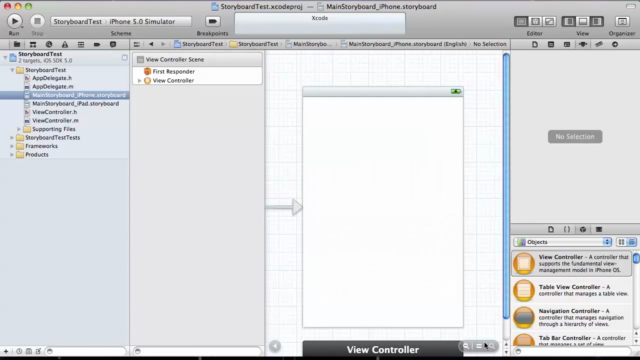The width and height of the screenshot is (640, 360).
Task: Show the Media library
Action: [599, 229]
